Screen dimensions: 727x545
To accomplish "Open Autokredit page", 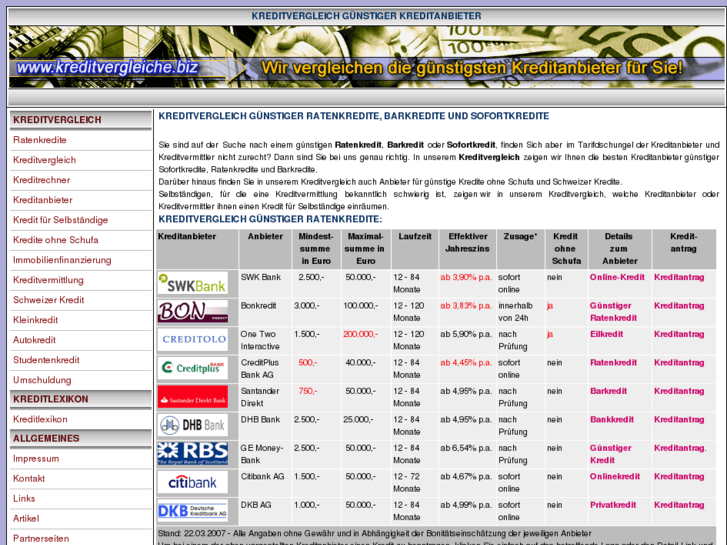I will tap(34, 340).
